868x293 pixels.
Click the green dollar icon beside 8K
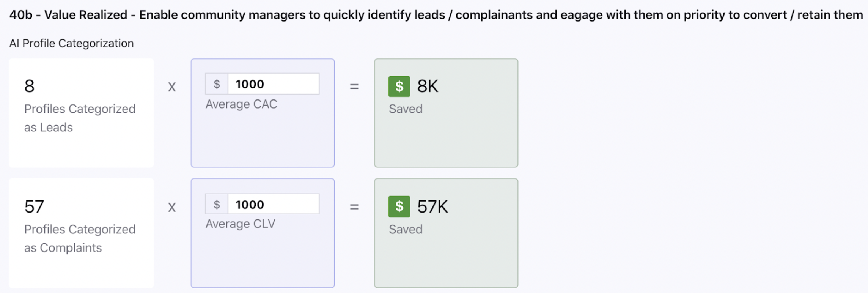tap(399, 86)
